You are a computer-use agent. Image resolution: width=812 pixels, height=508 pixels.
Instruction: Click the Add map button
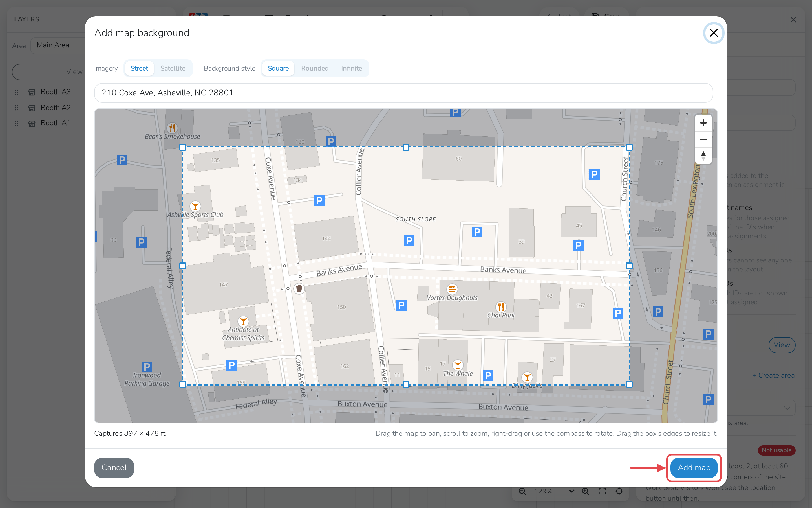coord(694,467)
